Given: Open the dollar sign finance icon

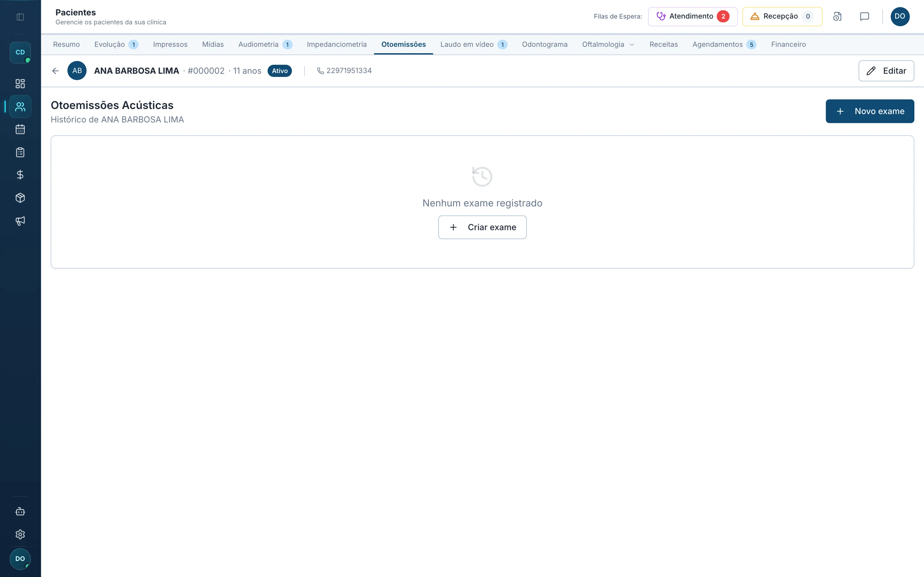Looking at the screenshot, I should coord(20,175).
